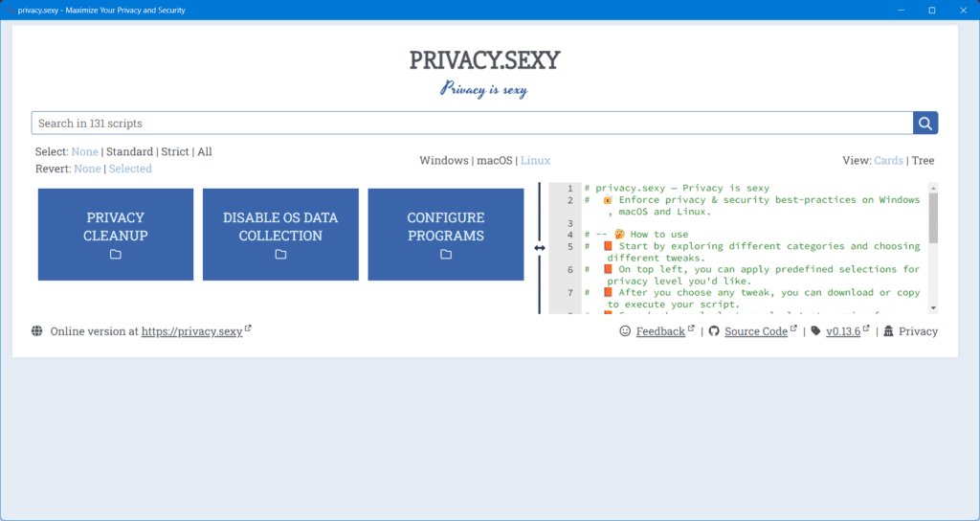The height and width of the screenshot is (521, 980).
Task: Close the privacy.sexy window
Action: tap(963, 10)
